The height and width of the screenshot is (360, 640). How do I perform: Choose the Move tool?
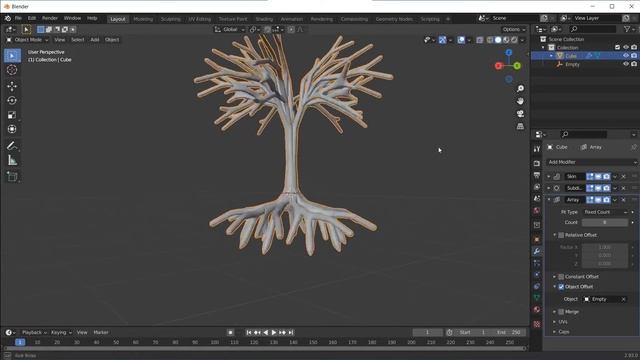pyautogui.click(x=12, y=86)
